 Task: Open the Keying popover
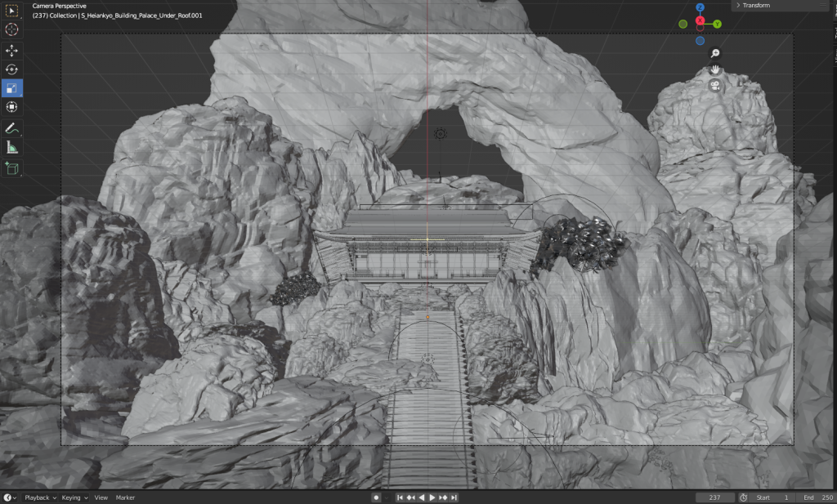point(74,497)
